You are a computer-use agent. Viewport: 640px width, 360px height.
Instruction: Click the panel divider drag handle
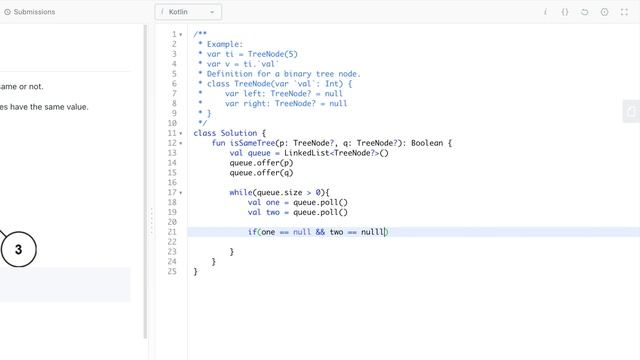[x=151, y=221]
